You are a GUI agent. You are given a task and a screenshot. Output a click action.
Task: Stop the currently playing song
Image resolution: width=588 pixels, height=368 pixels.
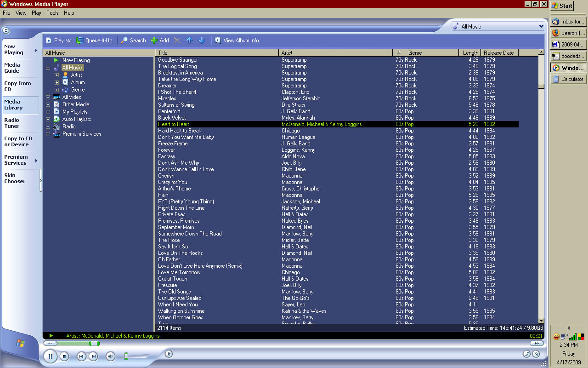click(x=65, y=356)
